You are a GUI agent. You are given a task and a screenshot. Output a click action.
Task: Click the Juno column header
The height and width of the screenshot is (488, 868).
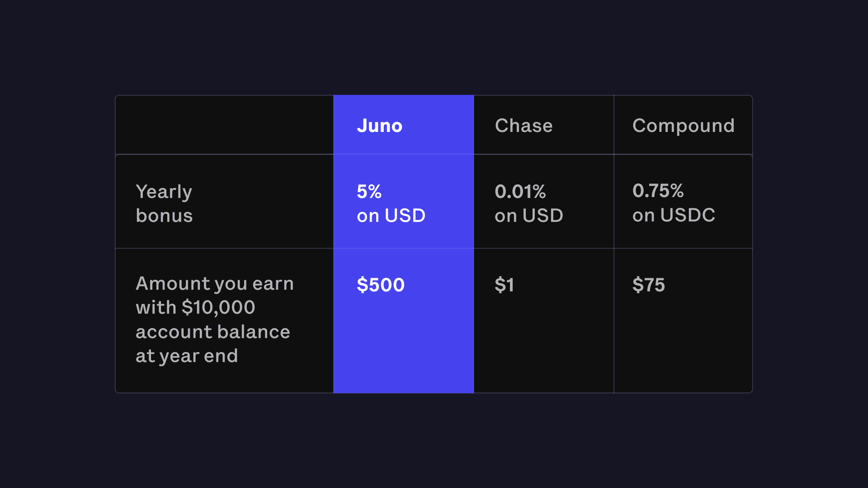(379, 126)
